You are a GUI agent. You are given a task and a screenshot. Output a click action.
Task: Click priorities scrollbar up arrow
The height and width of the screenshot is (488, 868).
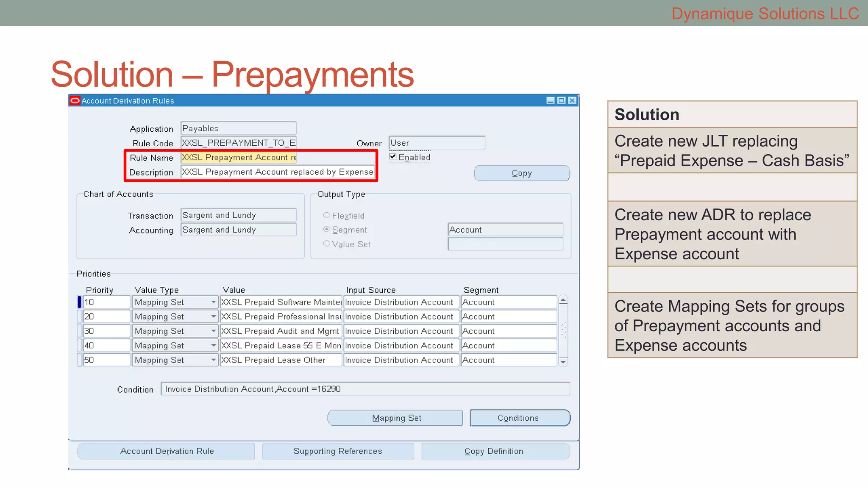[x=563, y=300]
